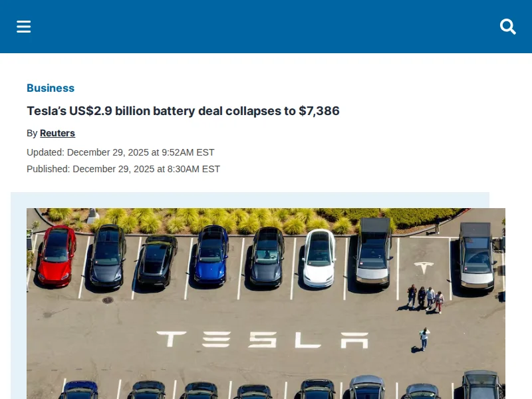Open the Business section link
This screenshot has height=399, width=532.
(x=51, y=88)
